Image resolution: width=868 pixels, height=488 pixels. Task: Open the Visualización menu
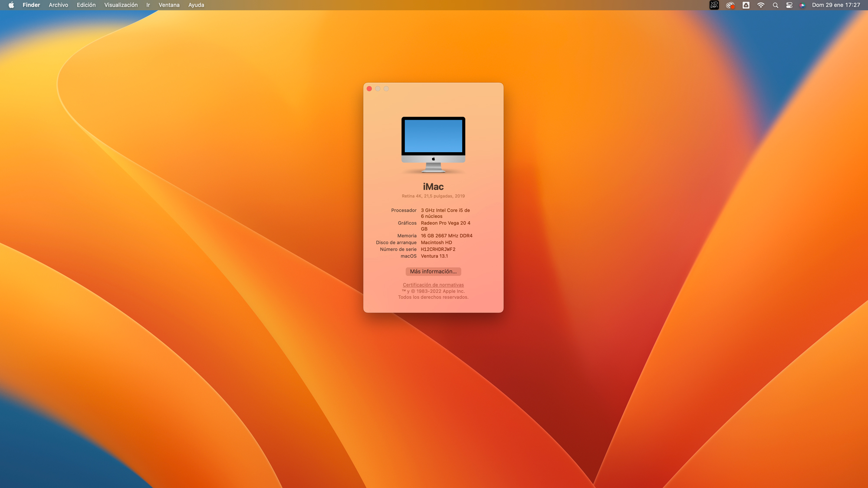pyautogui.click(x=121, y=5)
